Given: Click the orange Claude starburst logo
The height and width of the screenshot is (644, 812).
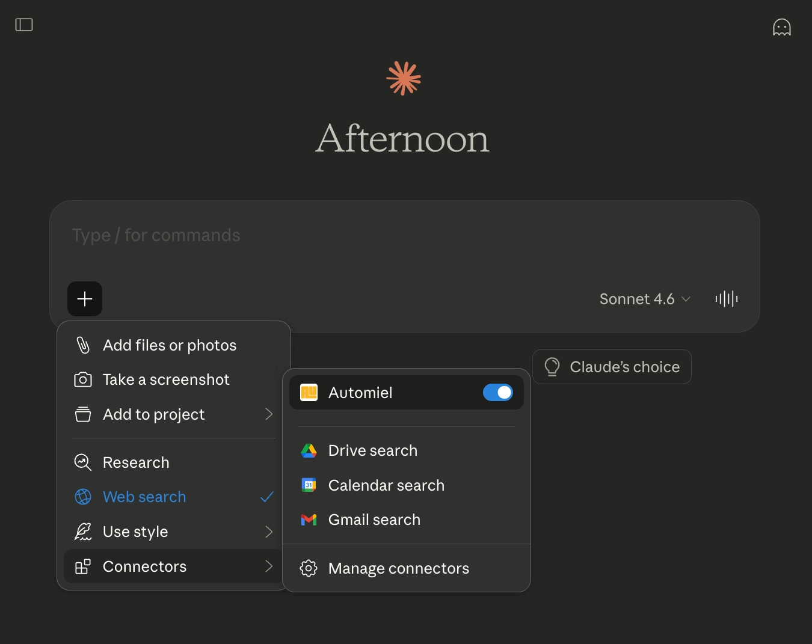Looking at the screenshot, I should [x=404, y=78].
